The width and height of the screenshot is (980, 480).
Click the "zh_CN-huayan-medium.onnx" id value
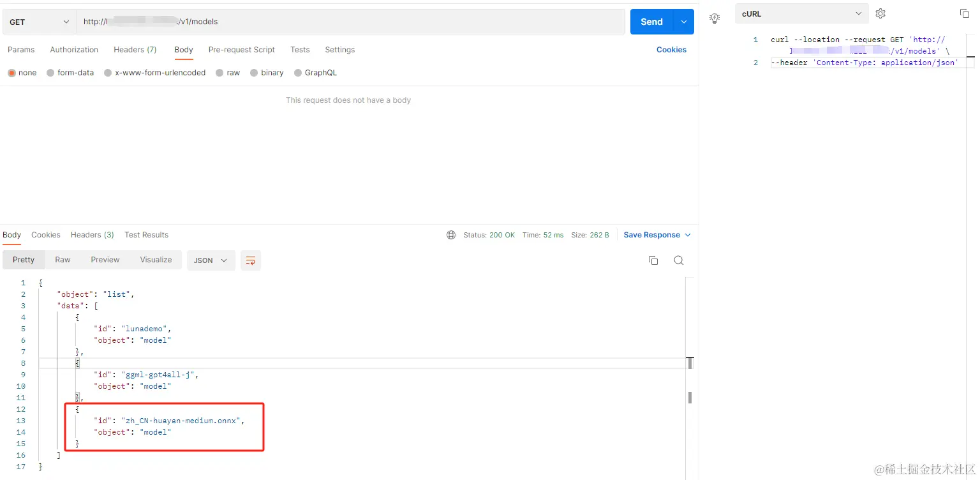pos(181,421)
